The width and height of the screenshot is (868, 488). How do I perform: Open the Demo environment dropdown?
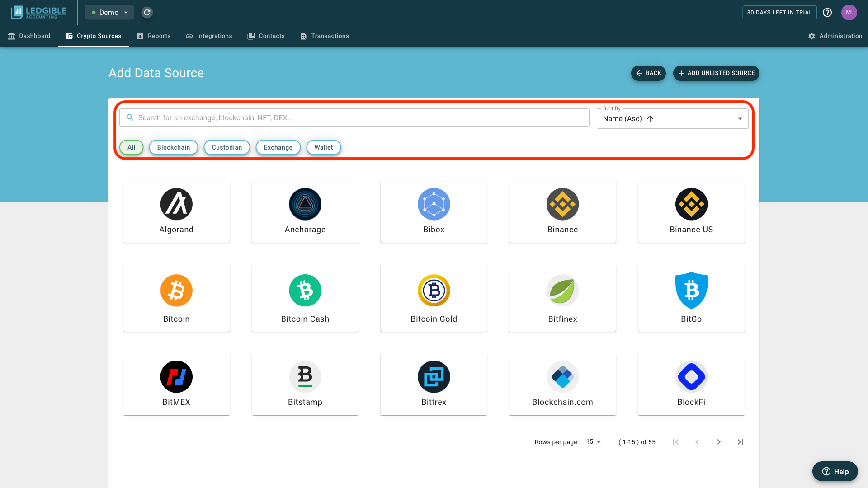(109, 13)
